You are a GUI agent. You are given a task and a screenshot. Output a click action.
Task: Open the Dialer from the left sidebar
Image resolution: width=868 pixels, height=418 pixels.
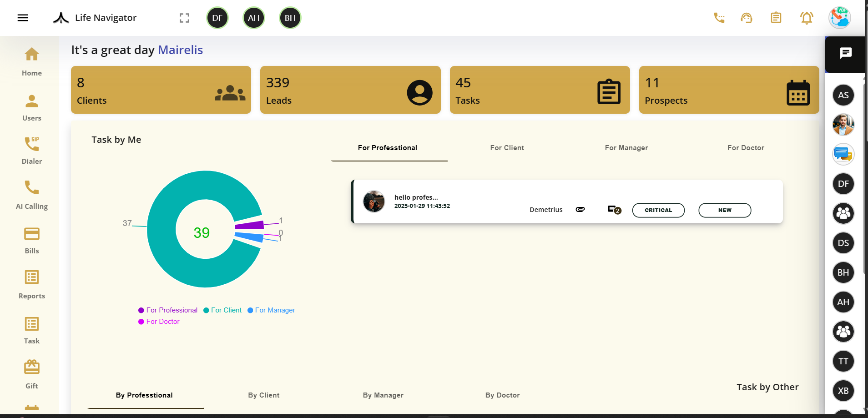31,150
